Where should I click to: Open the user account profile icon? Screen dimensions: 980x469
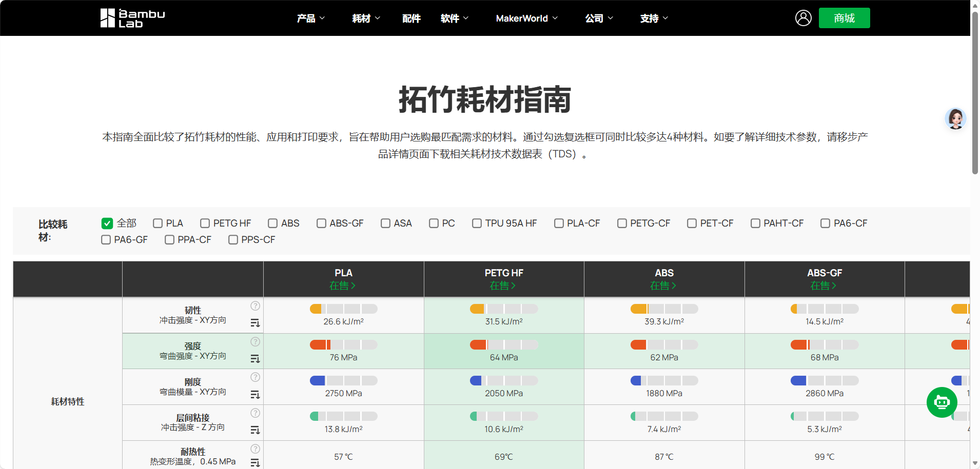coord(803,18)
